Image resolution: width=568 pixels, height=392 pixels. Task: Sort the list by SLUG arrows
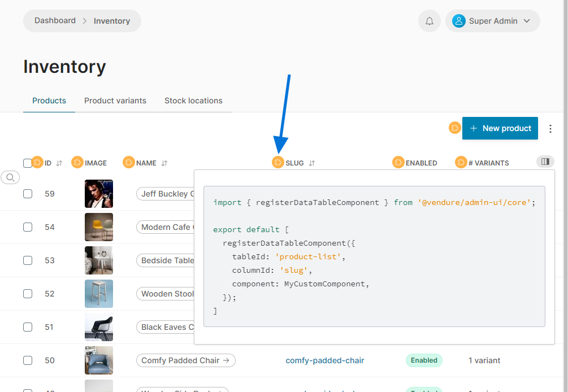(x=311, y=163)
